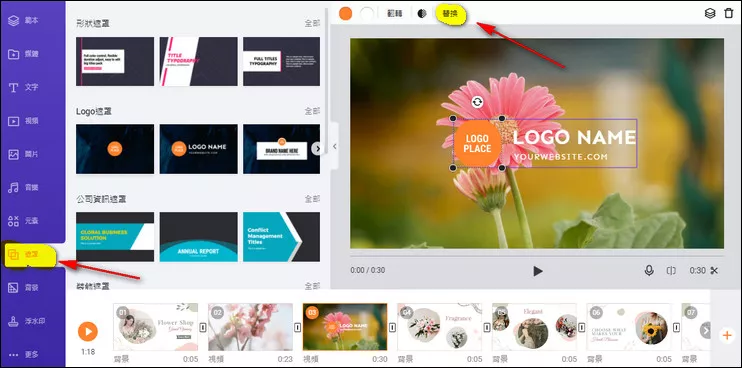Open the Text (文字) sidebar tool
The height and width of the screenshot is (368, 742).
pos(24,88)
